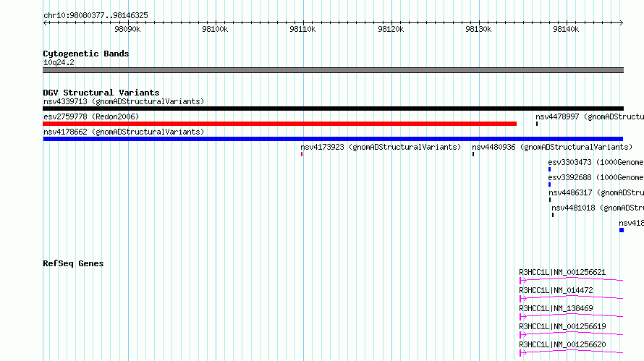Image resolution: width=644 pixels, height=361 pixels.
Task: Open the nsv4486317 variant label
Action: tap(596, 192)
